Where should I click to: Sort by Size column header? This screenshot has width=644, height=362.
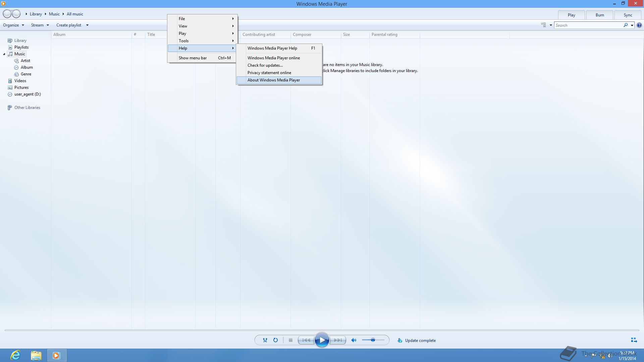(x=355, y=35)
